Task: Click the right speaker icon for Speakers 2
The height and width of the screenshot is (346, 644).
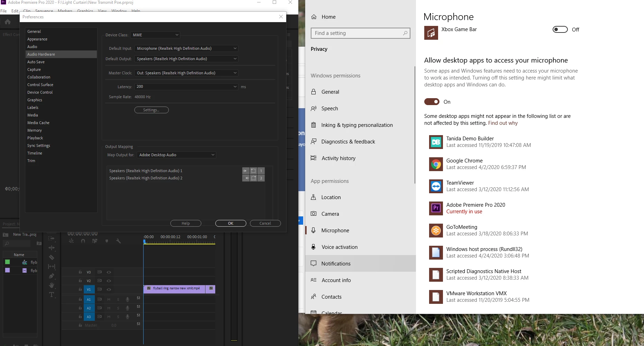Action: (x=246, y=178)
